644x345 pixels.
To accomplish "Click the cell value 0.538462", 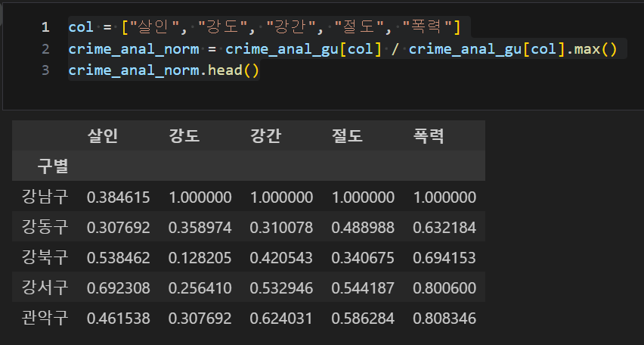I will 118,258.
